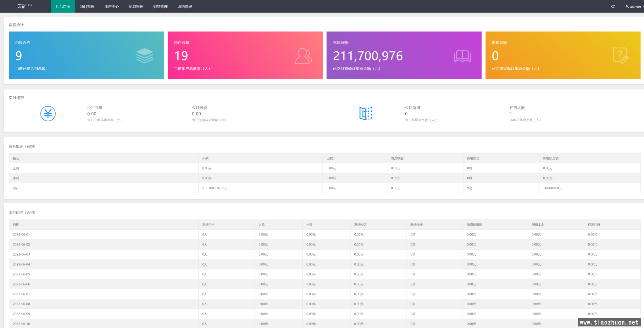
Task: Expand the admin user dropdown
Action: [x=634, y=6]
